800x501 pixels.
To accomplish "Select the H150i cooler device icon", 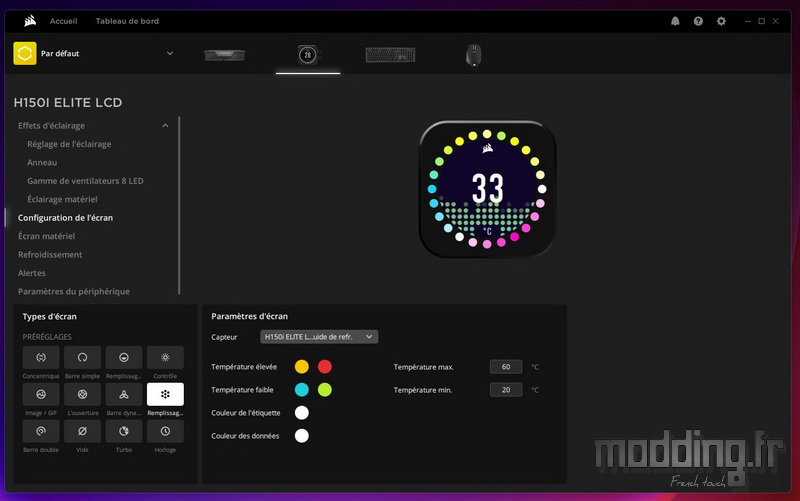I will pos(308,55).
